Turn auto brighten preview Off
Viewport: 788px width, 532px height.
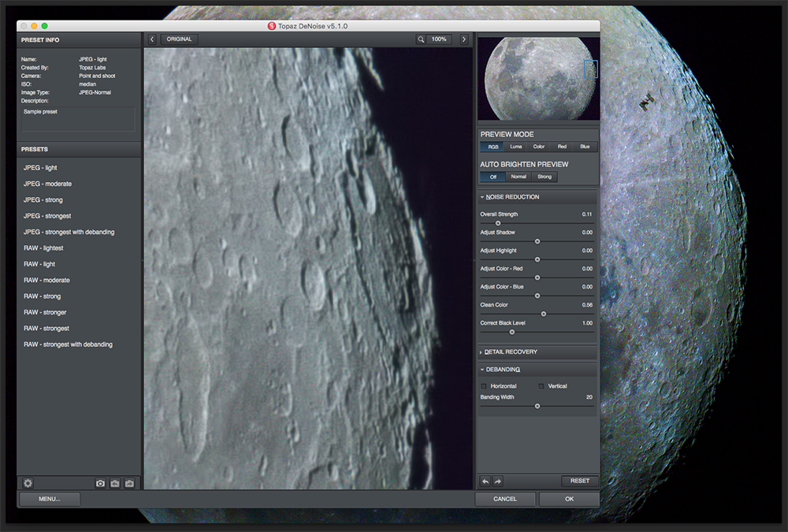pos(493,177)
